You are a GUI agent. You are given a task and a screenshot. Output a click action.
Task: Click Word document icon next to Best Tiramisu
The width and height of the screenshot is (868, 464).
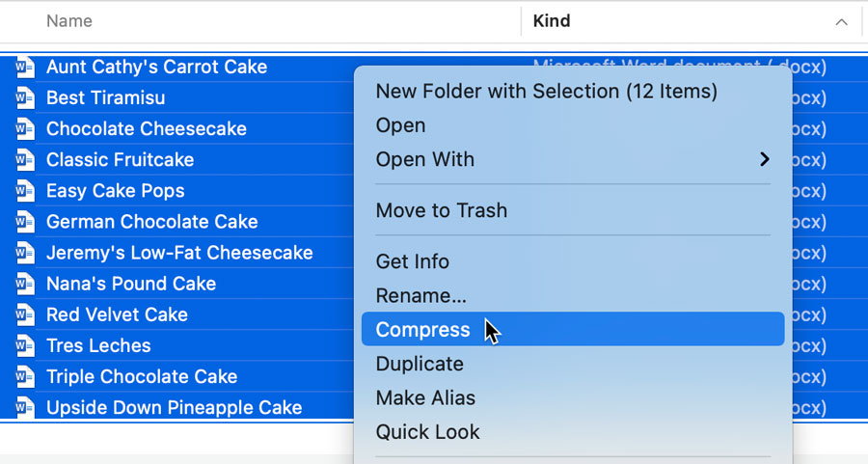click(x=25, y=98)
